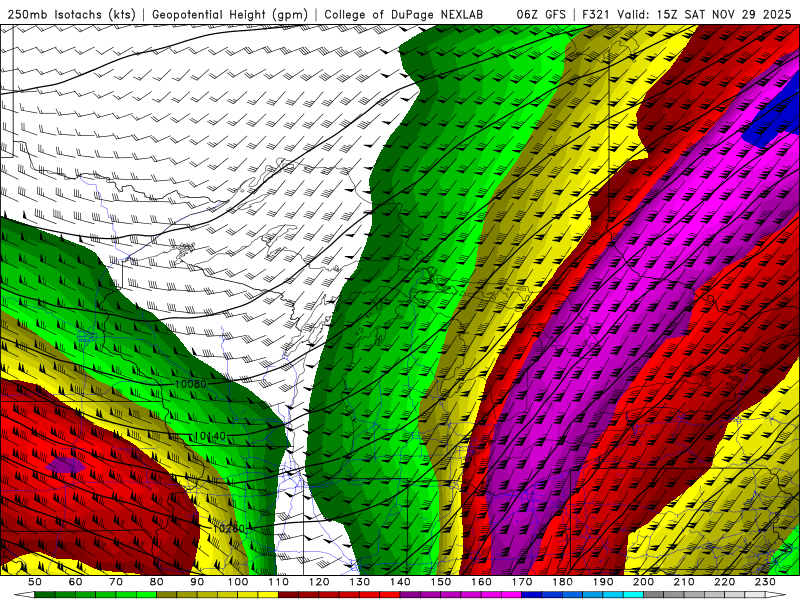Pick the dark maroon swatch right of 110
Viewport: 800px width, 600px height.
click(x=289, y=595)
